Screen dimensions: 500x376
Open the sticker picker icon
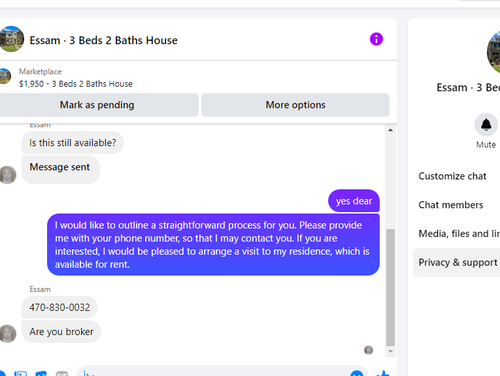41,373
